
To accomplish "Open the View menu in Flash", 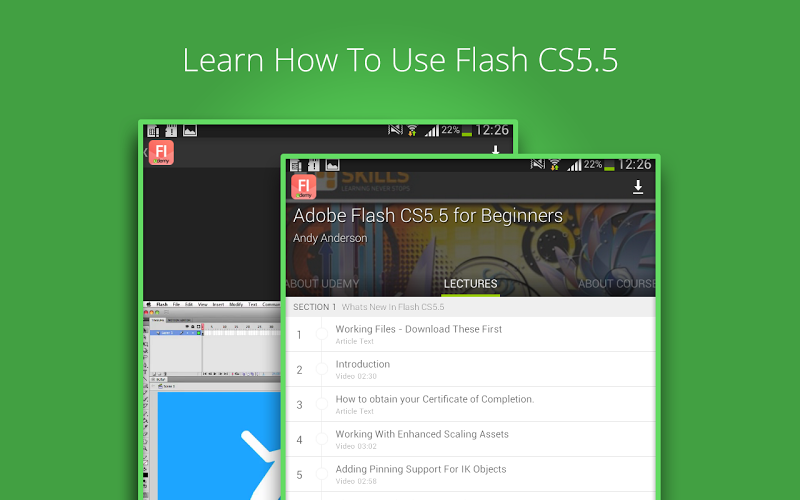I will pyautogui.click(x=203, y=304).
